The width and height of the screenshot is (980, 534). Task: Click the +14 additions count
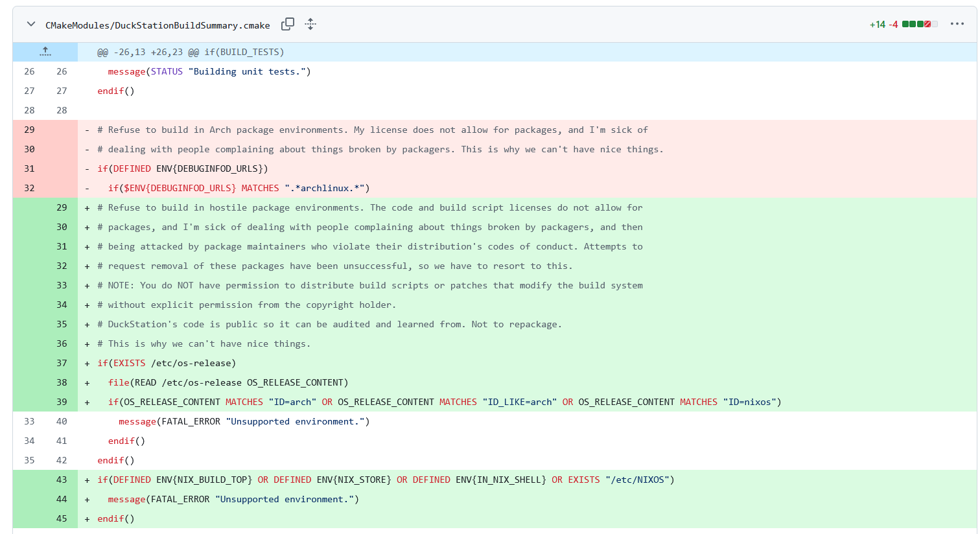point(877,25)
